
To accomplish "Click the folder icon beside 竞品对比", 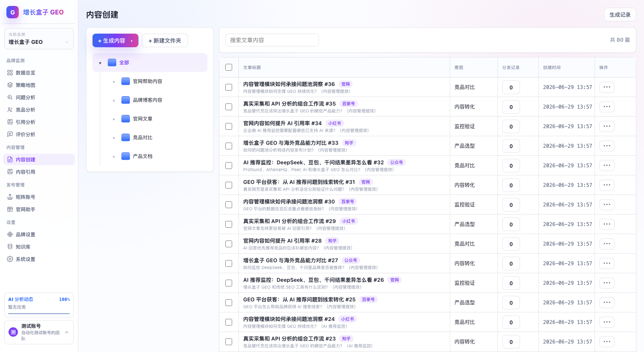I will (126, 137).
